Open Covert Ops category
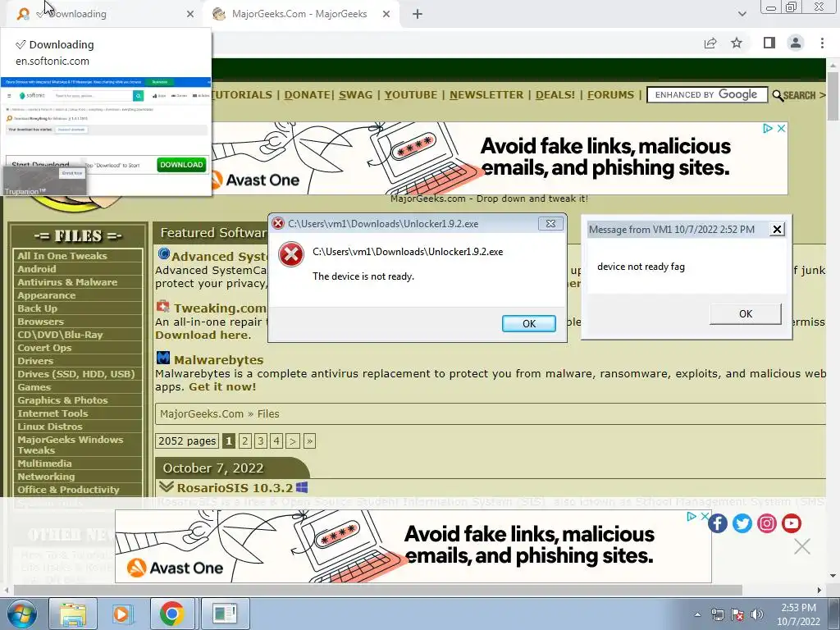The height and width of the screenshot is (630, 840). 44,348
